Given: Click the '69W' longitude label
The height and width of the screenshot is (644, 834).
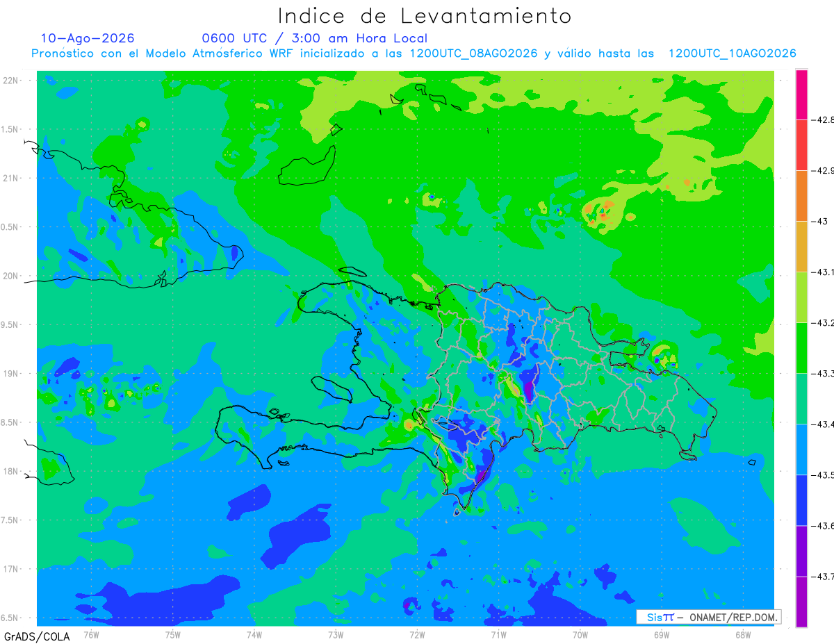Looking at the screenshot, I should [x=661, y=634].
